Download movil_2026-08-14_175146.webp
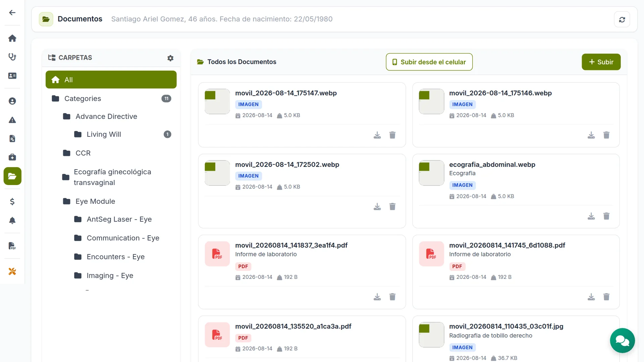The height and width of the screenshot is (362, 644). [x=591, y=135]
